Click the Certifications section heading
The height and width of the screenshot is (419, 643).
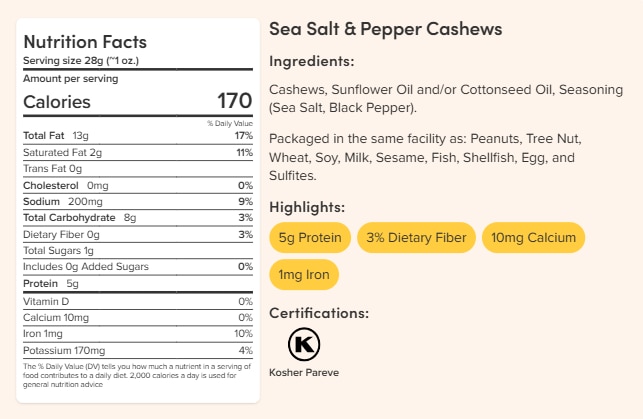coord(319,312)
